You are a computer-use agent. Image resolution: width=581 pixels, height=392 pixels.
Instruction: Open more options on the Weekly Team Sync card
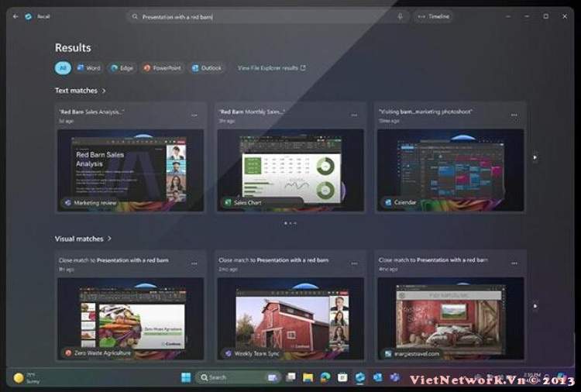354,263
